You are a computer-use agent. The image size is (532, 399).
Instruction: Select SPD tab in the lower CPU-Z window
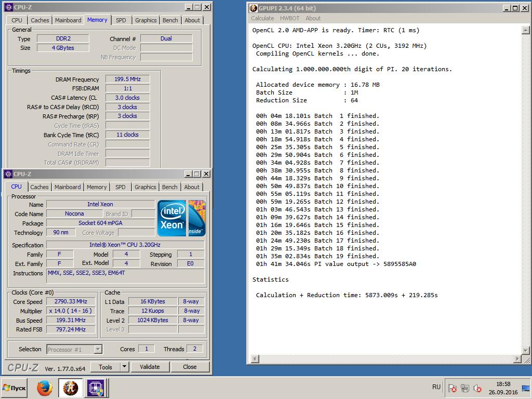[120, 187]
